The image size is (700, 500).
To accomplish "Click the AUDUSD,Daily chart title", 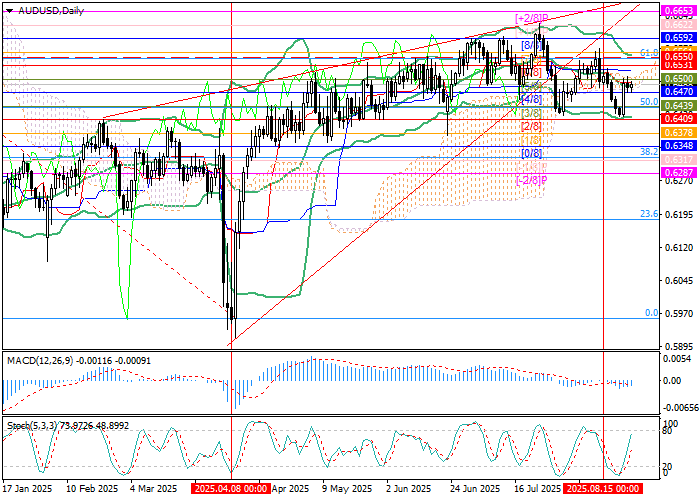I will point(51,11).
